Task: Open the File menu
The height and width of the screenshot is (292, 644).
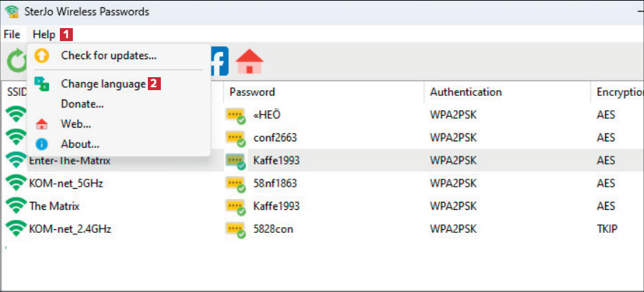Action: point(12,35)
